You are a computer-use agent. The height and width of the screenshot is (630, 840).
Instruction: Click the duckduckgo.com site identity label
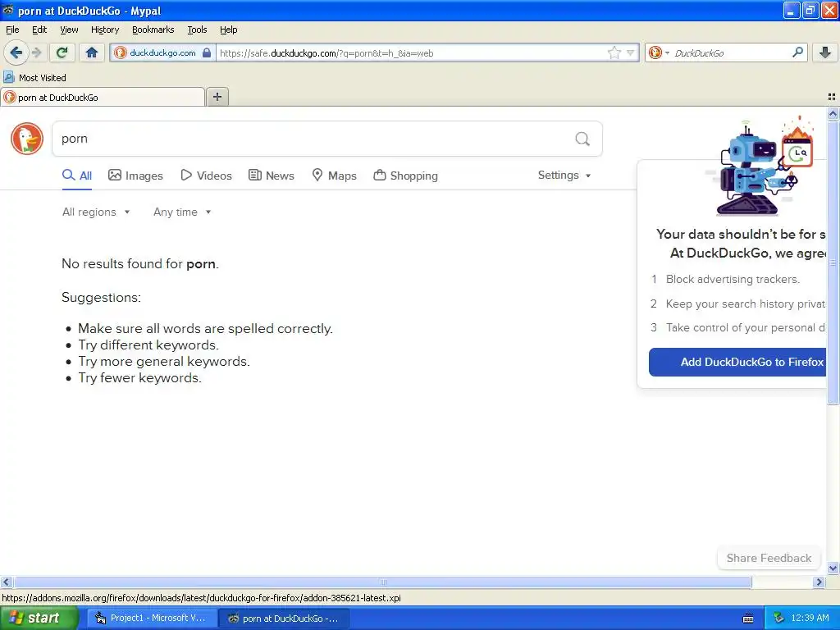(x=162, y=52)
